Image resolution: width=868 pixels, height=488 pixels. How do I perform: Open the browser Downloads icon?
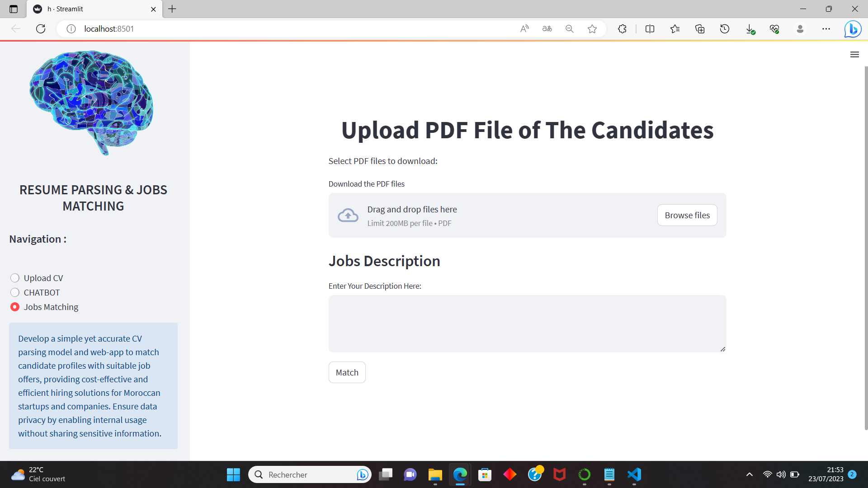click(750, 29)
